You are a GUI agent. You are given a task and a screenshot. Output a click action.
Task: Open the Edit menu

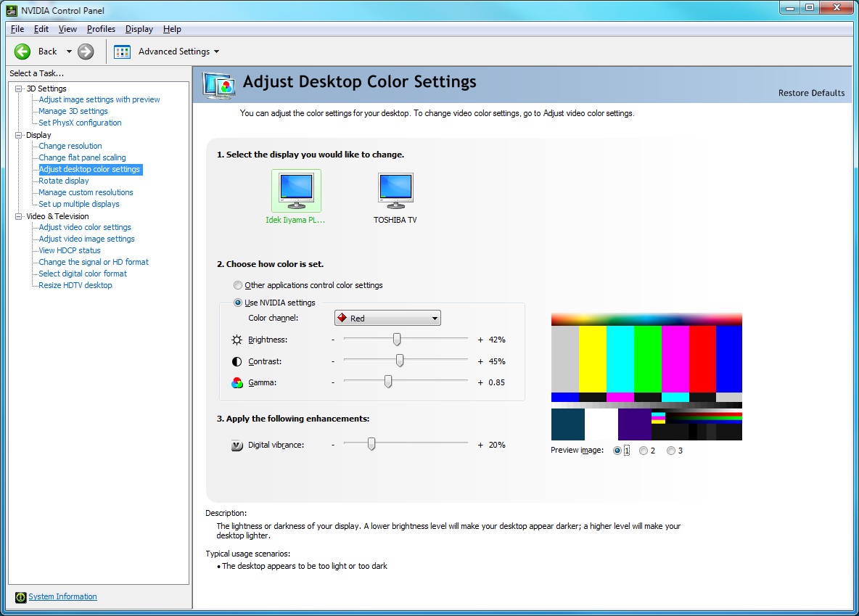(x=41, y=29)
